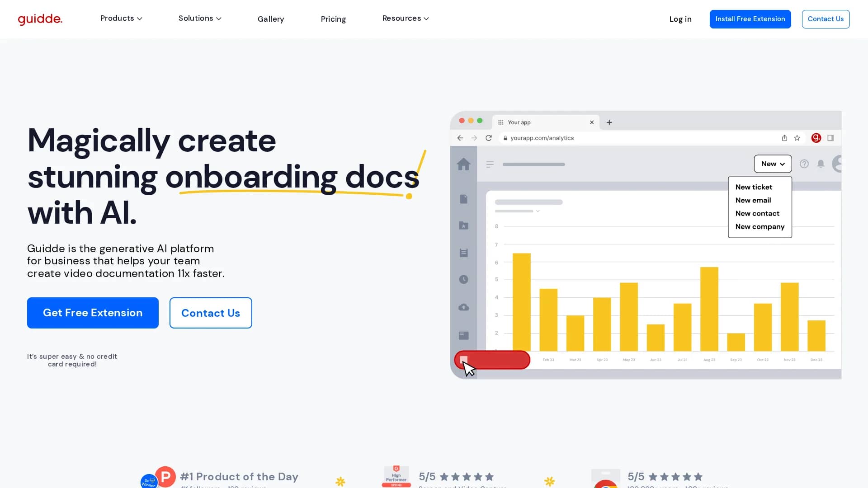Click the reload icon in mock browser
The height and width of the screenshot is (488, 868).
(489, 138)
